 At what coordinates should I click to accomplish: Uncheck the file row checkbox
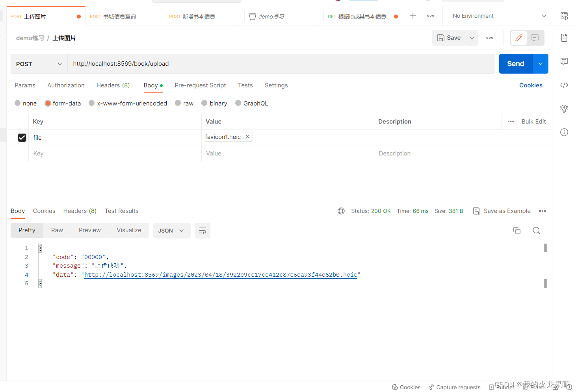pyautogui.click(x=22, y=138)
